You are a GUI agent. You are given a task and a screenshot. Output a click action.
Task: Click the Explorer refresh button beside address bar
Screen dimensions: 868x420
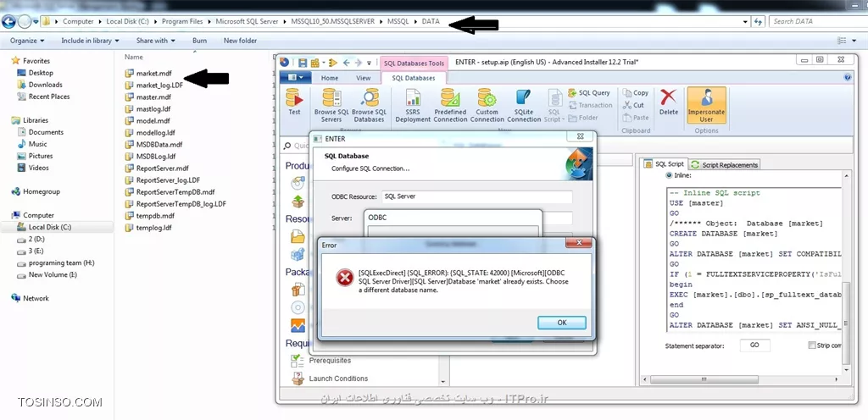(x=759, y=21)
